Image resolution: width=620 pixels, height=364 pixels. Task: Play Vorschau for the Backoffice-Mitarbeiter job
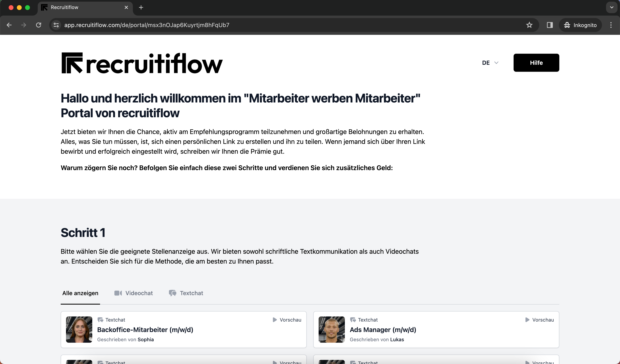pyautogui.click(x=287, y=320)
